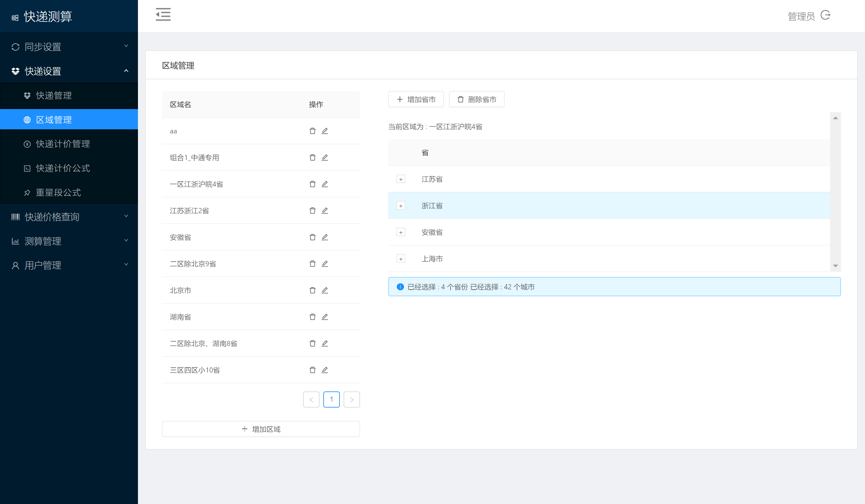Edit the 二区除北京9省 region

coord(325,264)
